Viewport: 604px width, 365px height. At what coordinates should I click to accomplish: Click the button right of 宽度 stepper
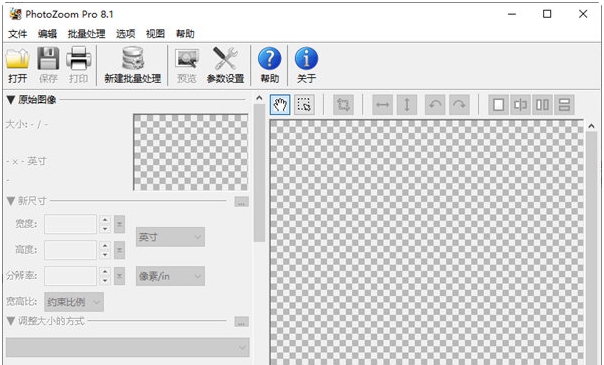[119, 224]
